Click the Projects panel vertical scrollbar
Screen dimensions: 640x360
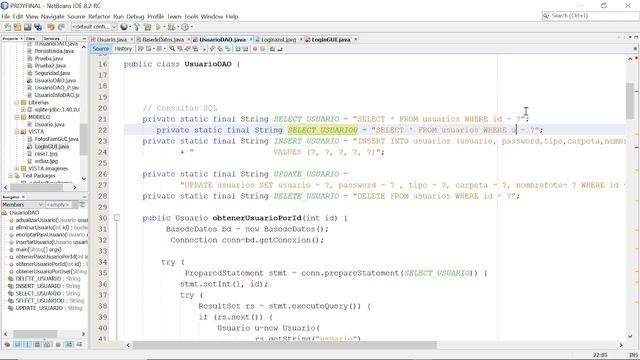pos(84,139)
